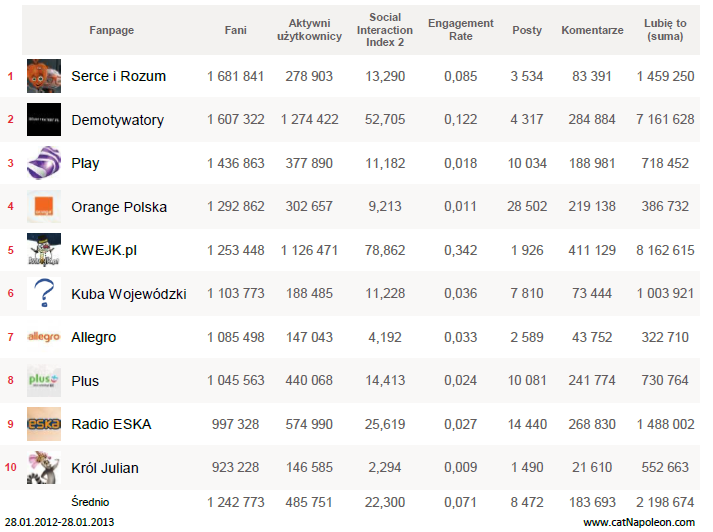This screenshot has width=713, height=532.
Task: Click the Demotywatory fanpage logo
Action: pos(44,119)
